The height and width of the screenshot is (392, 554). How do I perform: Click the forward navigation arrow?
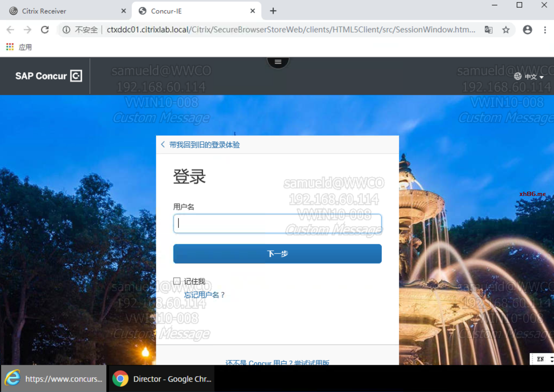(x=27, y=29)
